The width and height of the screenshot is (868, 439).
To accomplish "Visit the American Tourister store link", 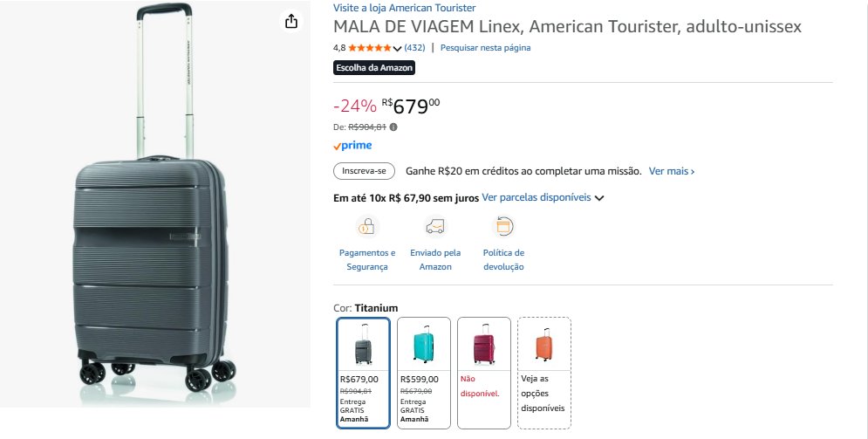I will click(x=404, y=8).
